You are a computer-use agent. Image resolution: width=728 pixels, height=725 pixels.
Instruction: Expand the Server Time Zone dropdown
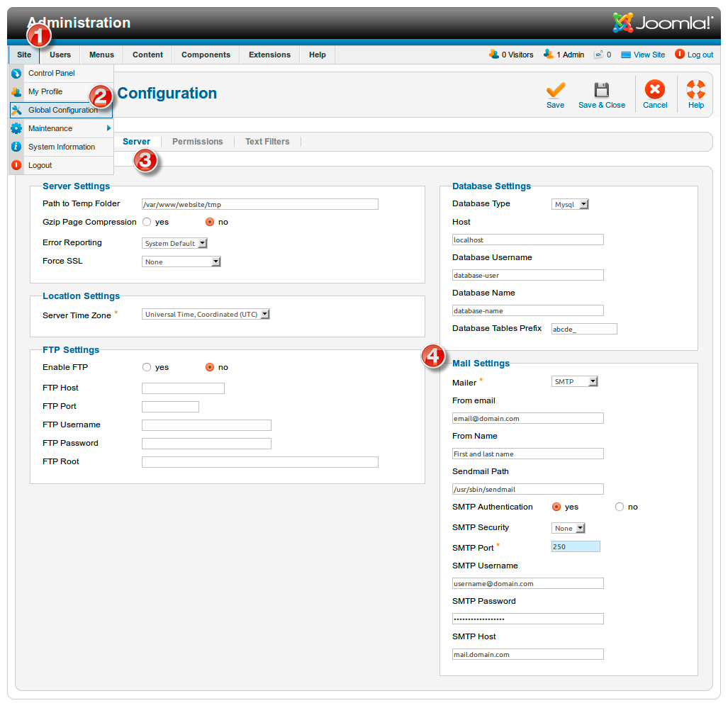pos(206,314)
